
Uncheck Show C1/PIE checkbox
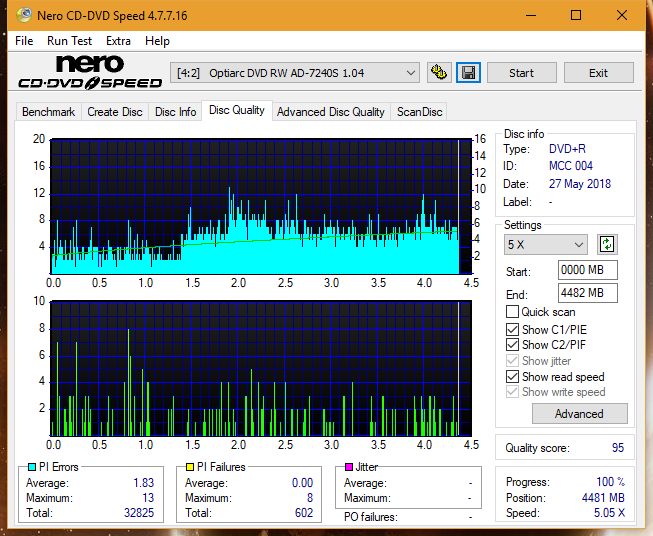click(x=512, y=329)
